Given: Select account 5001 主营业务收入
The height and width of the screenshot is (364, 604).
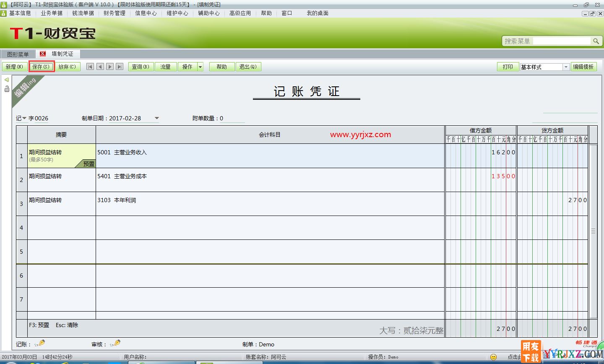Looking at the screenshot, I should (x=122, y=152).
